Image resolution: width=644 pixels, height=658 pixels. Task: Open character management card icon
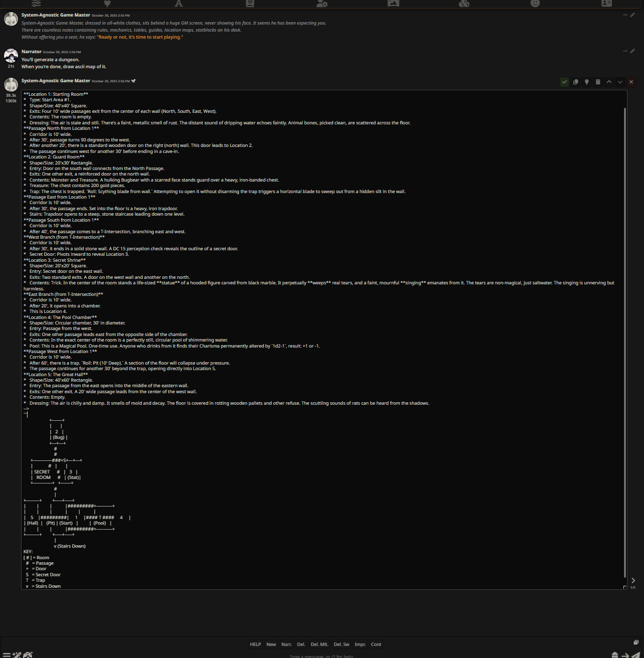(606, 3)
